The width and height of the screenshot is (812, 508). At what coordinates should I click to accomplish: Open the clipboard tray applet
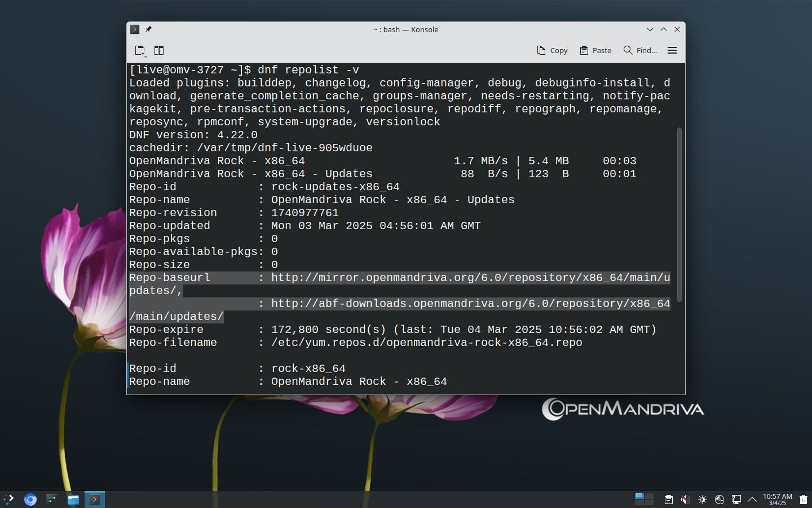coord(668,500)
